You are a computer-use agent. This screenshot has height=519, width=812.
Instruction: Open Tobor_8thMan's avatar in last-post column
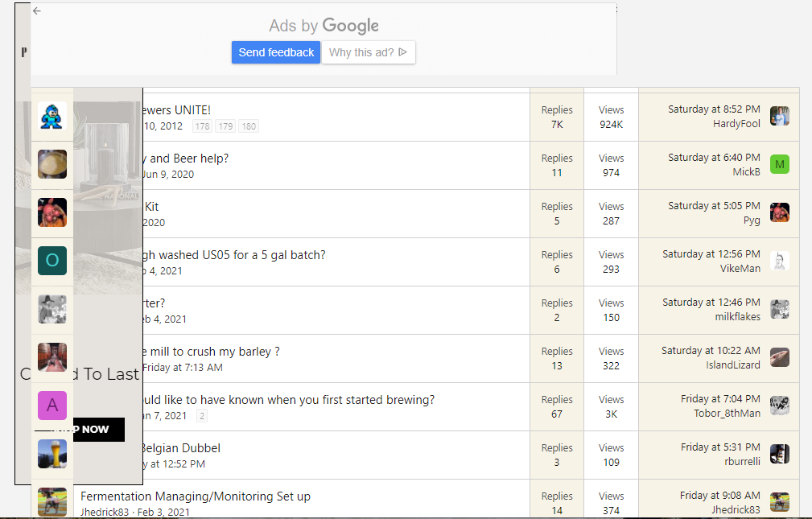point(779,406)
